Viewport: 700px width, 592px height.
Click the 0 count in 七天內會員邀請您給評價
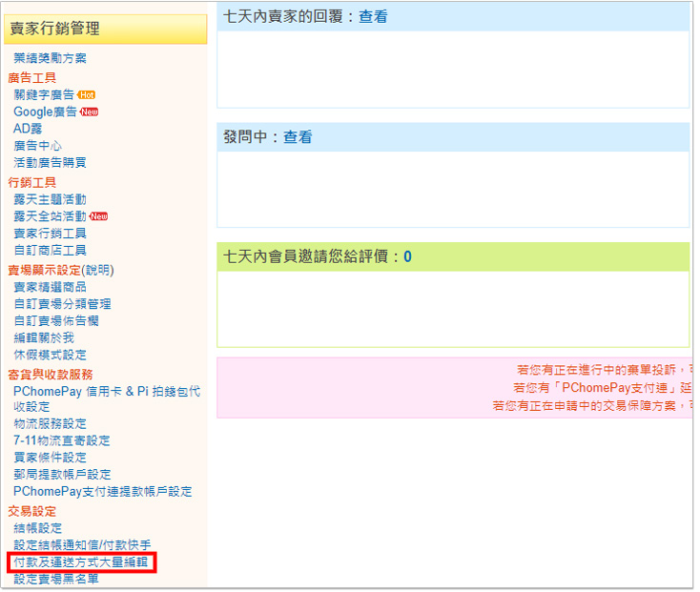click(x=407, y=256)
